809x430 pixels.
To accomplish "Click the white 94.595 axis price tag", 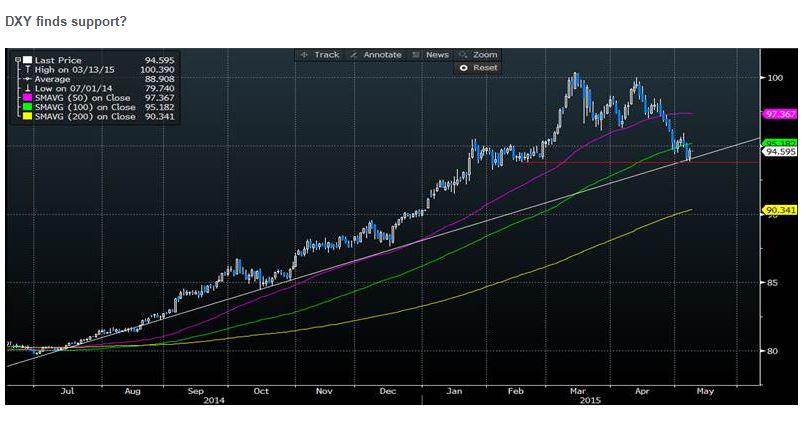I will tap(780, 152).
